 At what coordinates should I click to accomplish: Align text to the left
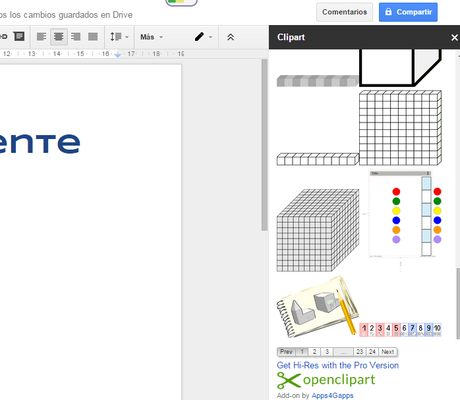click(x=41, y=37)
